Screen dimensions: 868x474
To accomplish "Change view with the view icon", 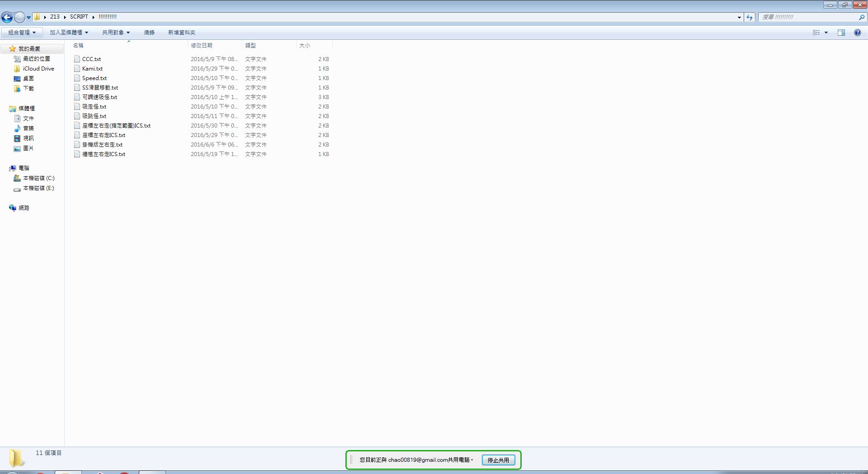I will [816, 33].
